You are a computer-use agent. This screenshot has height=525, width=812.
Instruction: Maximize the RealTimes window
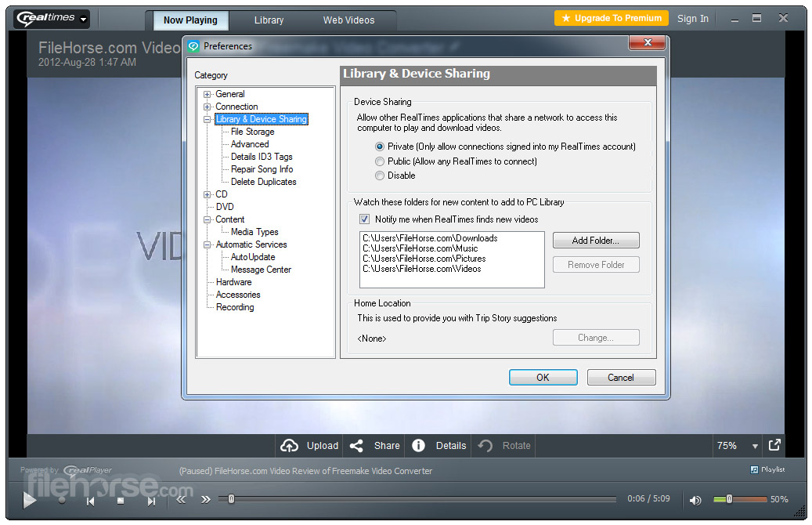[756, 18]
